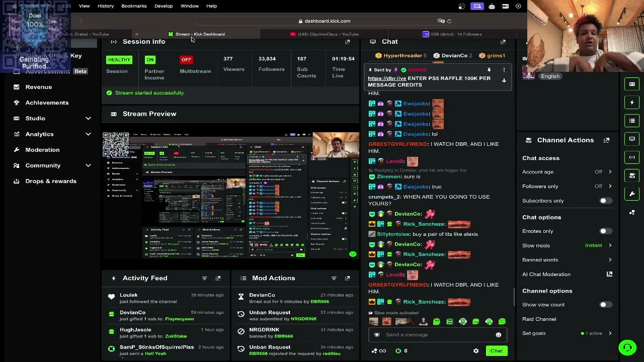Open the Help menu
The height and width of the screenshot is (362, 644).
211,6
